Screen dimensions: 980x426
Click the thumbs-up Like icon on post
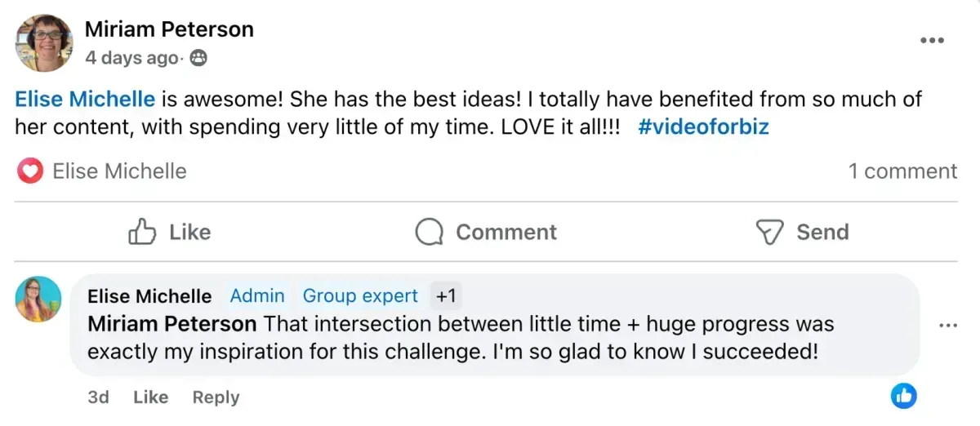(142, 233)
